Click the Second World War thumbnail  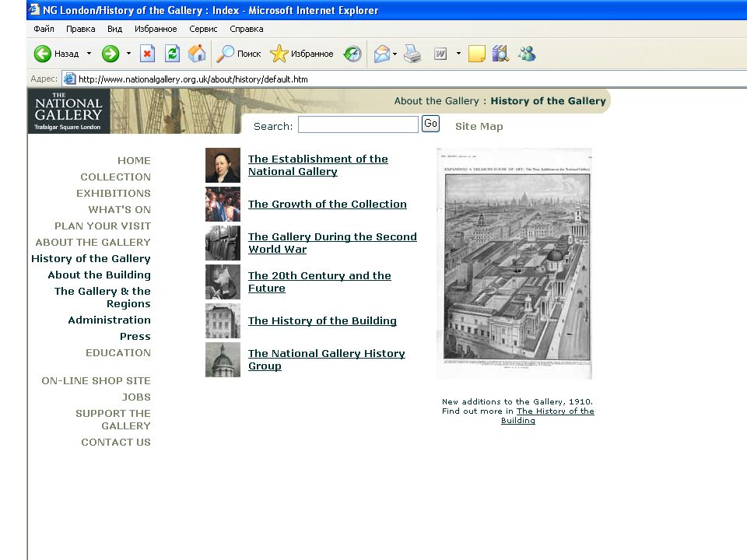(223, 243)
